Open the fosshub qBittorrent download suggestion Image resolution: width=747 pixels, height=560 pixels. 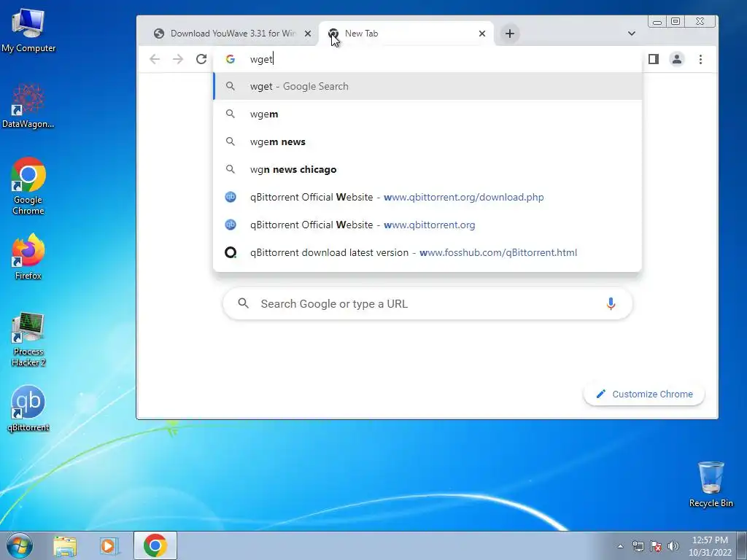click(x=427, y=252)
